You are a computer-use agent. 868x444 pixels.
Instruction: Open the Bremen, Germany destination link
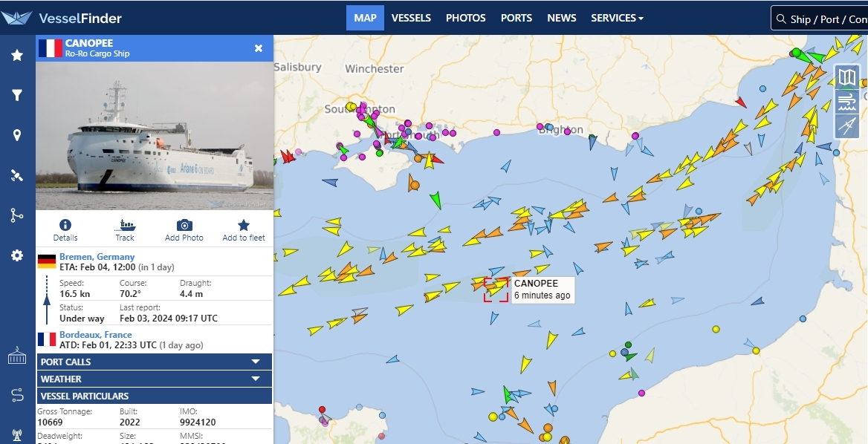click(97, 257)
